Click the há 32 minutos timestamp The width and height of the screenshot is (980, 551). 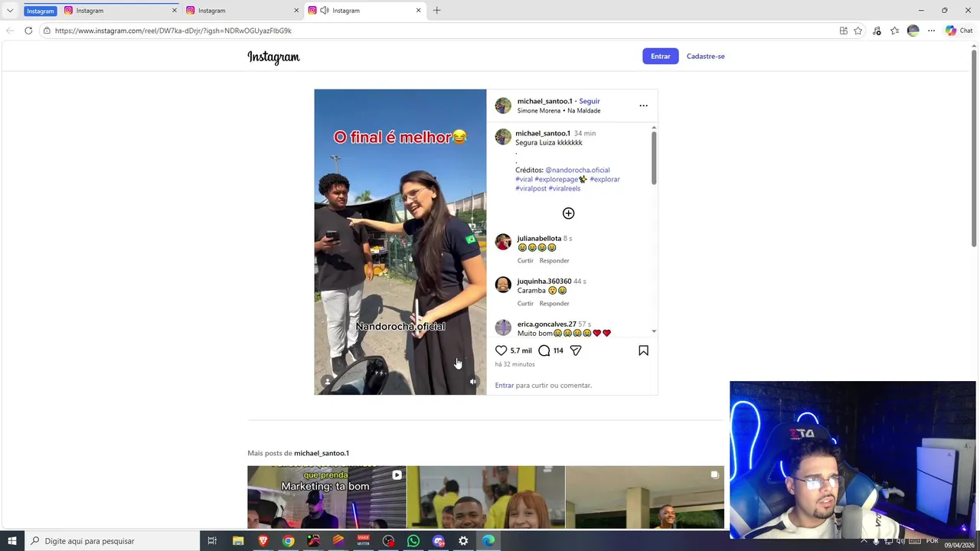click(x=514, y=364)
